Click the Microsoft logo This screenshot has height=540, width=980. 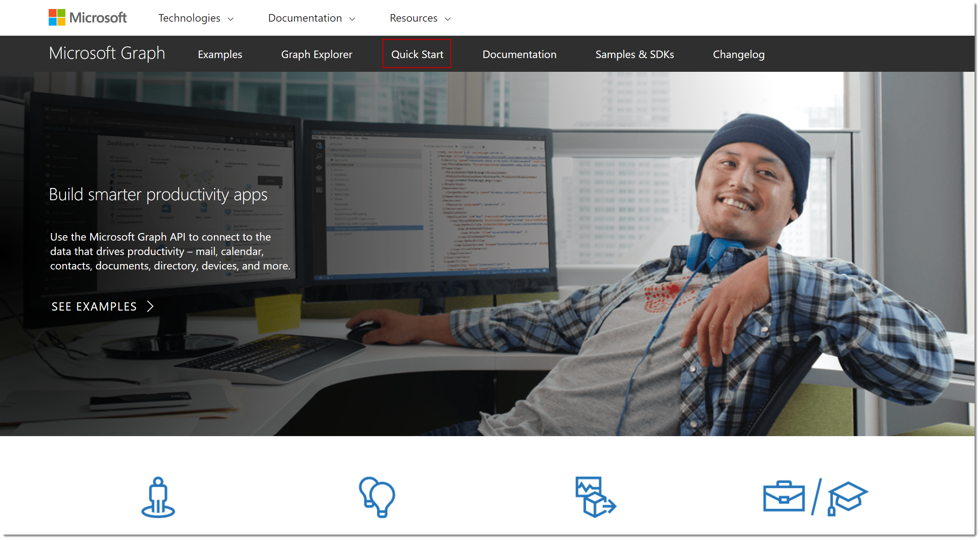(88, 18)
